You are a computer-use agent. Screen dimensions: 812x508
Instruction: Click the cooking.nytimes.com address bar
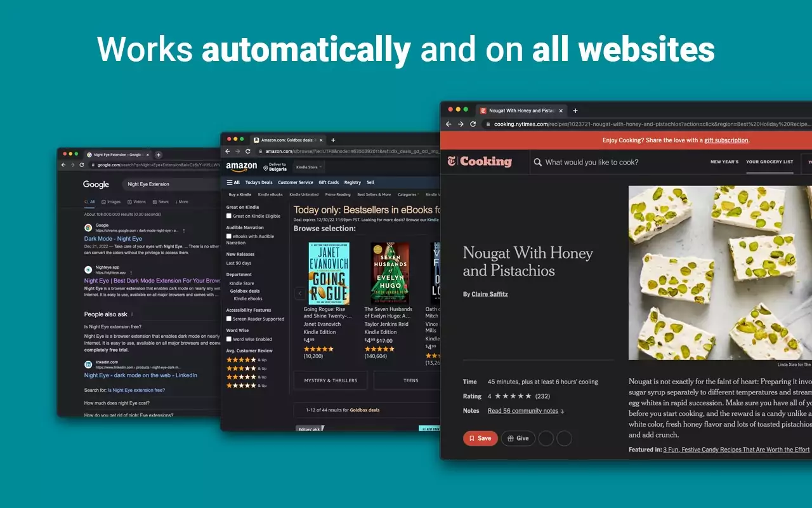click(647, 124)
